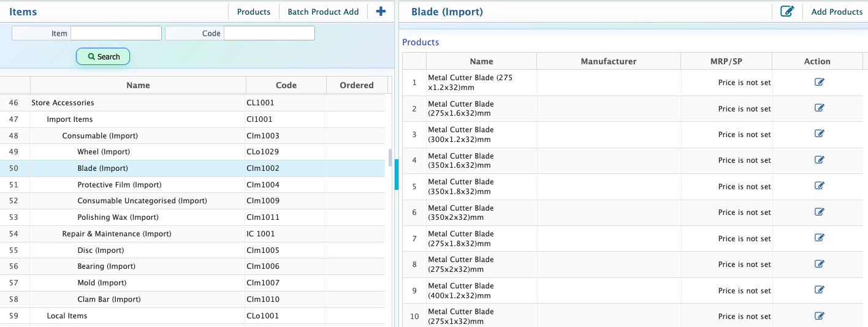Edit product Metal Cutter Blade (300x1.2x32)mm
This screenshot has height=327, width=868.
[x=819, y=133]
